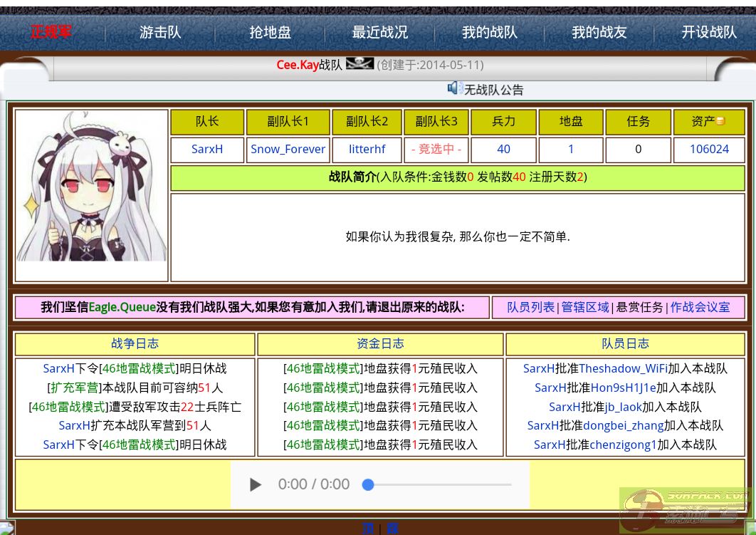
Task: Click the 战队简介 header bar
Action: [x=458, y=177]
